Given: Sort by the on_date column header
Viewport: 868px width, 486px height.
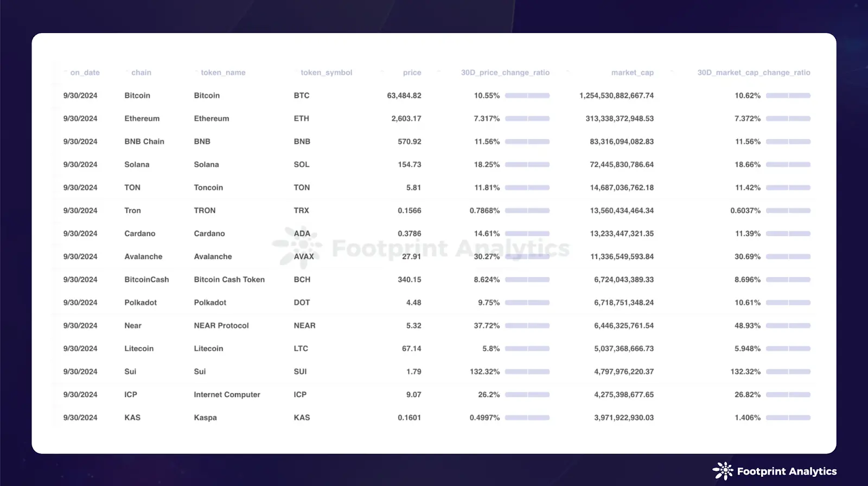Looking at the screenshot, I should click(x=85, y=73).
